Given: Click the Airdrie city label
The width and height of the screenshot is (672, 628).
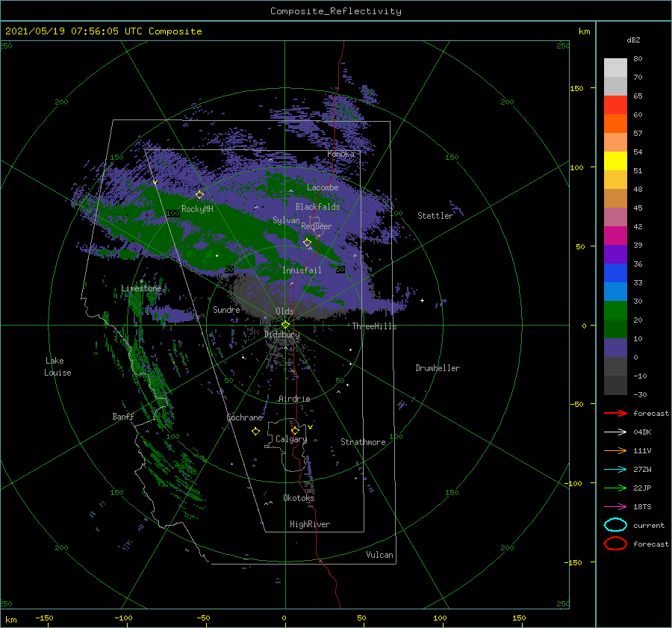Looking at the screenshot, I should (294, 399).
